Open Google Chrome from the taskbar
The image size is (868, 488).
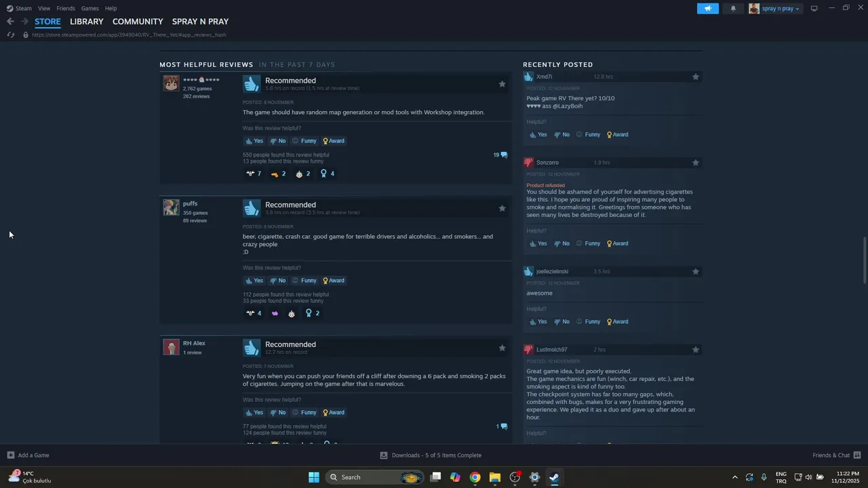[x=475, y=477]
